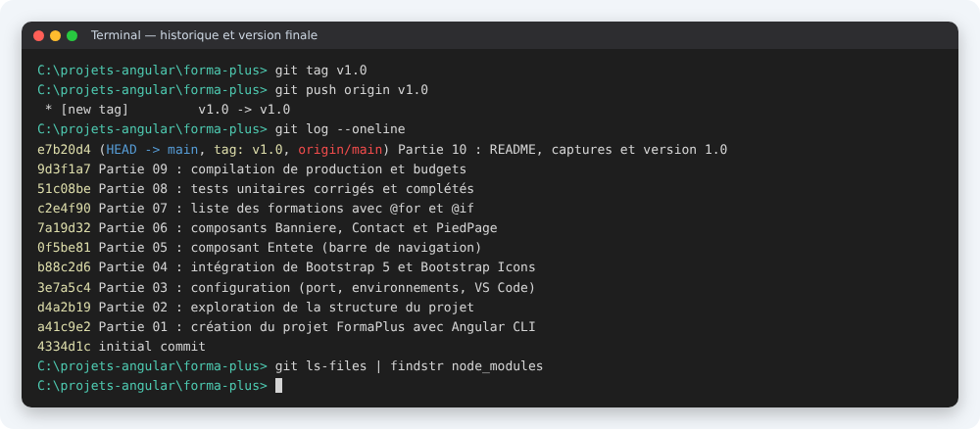Click commit hash 7a19d32
This screenshot has width=980, height=430.
(65, 228)
